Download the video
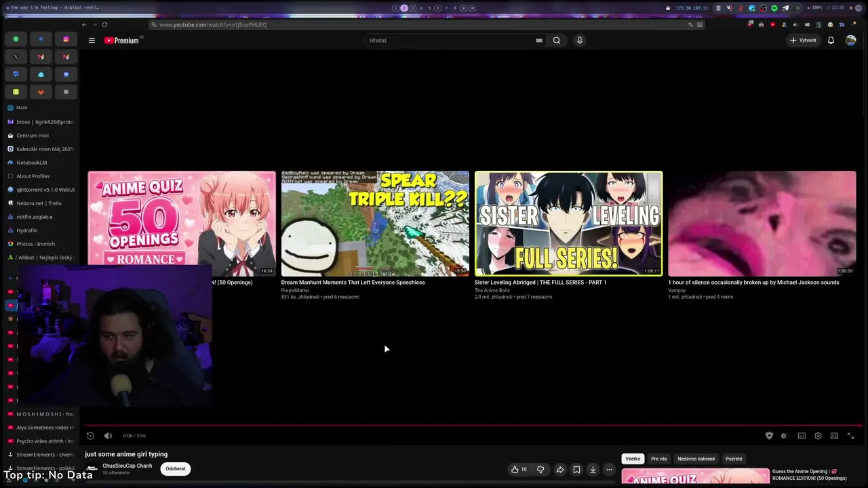Screen dimensions: 868x488 (x=593, y=469)
